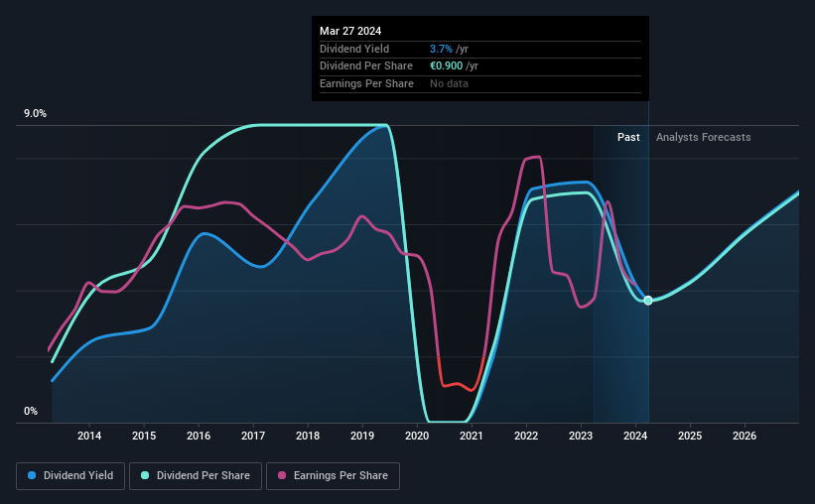The width and height of the screenshot is (815, 504).
Task: Click the 2014 x-axis label
Action: pyautogui.click(x=89, y=436)
